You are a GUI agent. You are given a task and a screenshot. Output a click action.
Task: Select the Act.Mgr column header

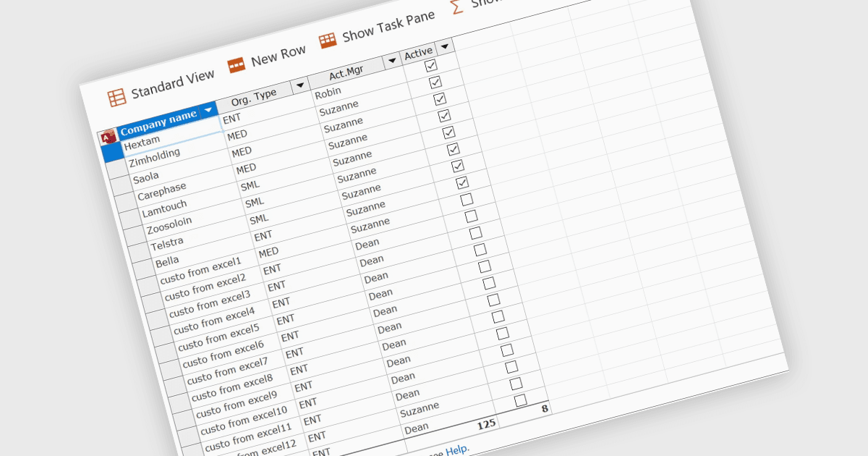point(355,70)
